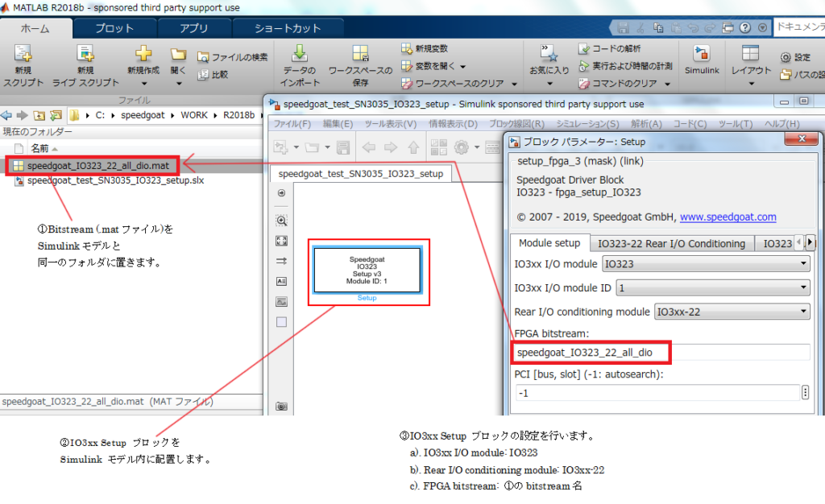Select the Zoom tool in the Simulink palette
This screenshot has width=825, height=504.
click(x=281, y=219)
